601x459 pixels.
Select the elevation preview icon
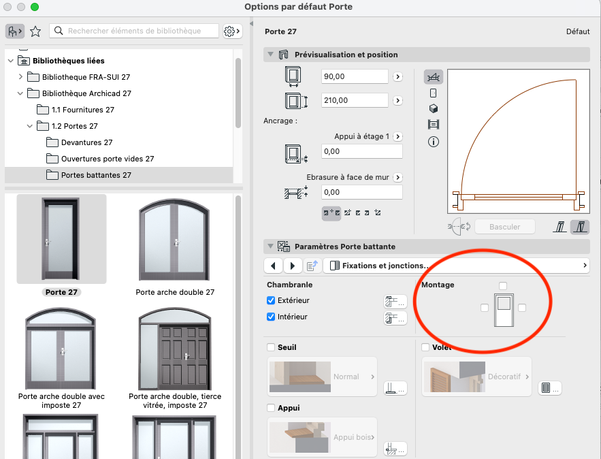pyautogui.click(x=433, y=93)
